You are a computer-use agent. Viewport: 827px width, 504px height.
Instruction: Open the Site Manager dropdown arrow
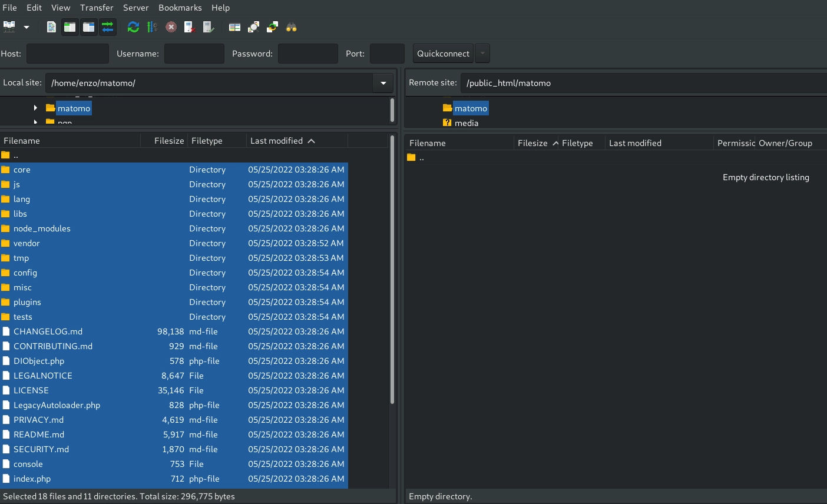[26, 27]
